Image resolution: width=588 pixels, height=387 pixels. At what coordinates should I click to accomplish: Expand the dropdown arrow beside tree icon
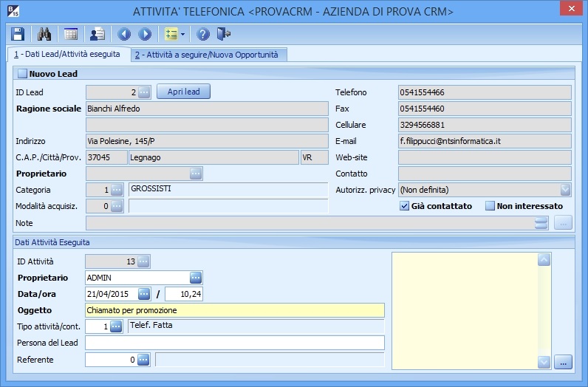pos(182,34)
